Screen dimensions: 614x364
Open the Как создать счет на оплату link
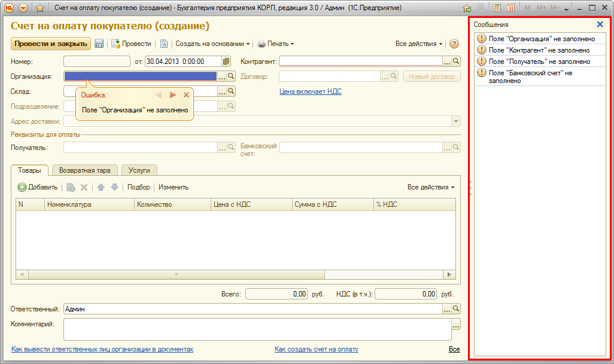(x=316, y=349)
